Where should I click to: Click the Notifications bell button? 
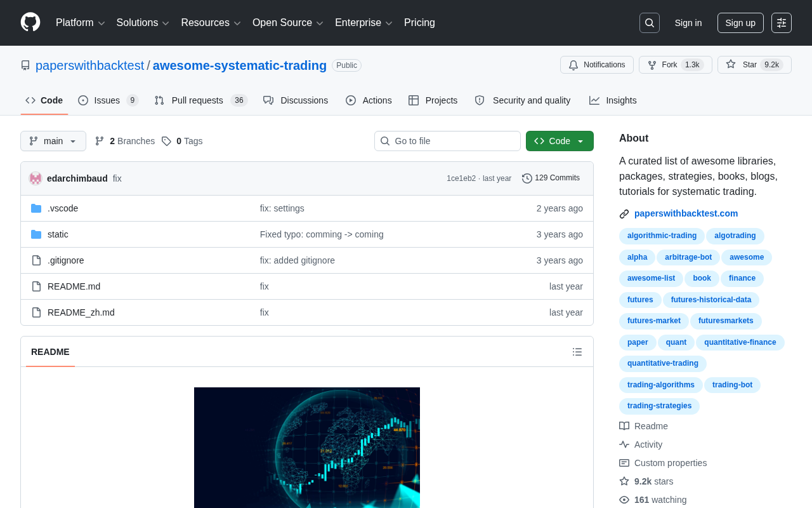click(x=597, y=65)
